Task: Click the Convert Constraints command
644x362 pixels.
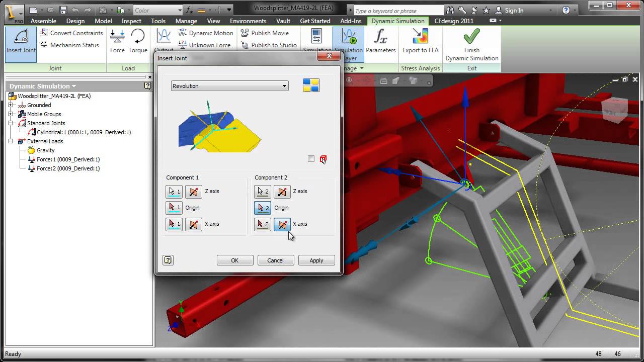Action: 71,33
